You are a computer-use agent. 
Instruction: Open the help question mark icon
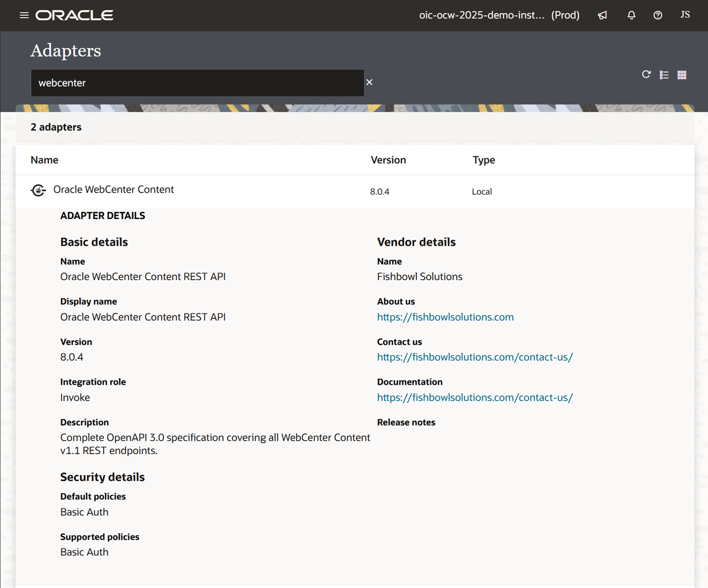tap(657, 15)
